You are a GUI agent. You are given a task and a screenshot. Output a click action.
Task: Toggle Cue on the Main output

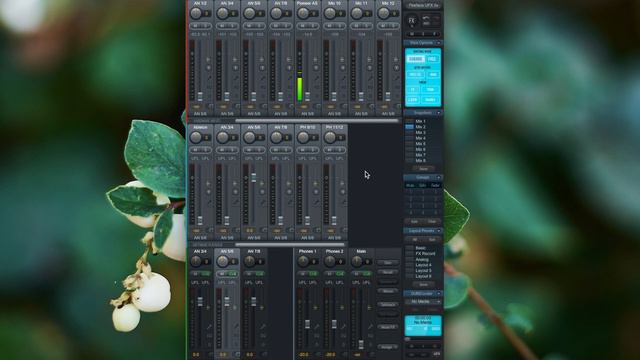(x=367, y=273)
